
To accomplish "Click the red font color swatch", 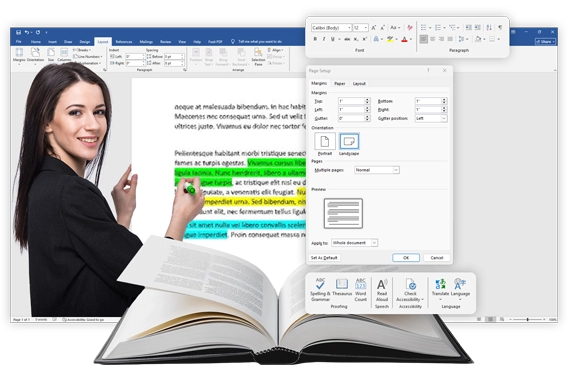I will tap(404, 39).
